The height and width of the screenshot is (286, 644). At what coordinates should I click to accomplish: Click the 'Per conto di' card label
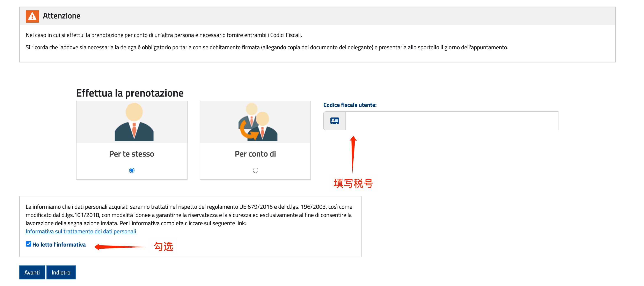[x=256, y=154]
